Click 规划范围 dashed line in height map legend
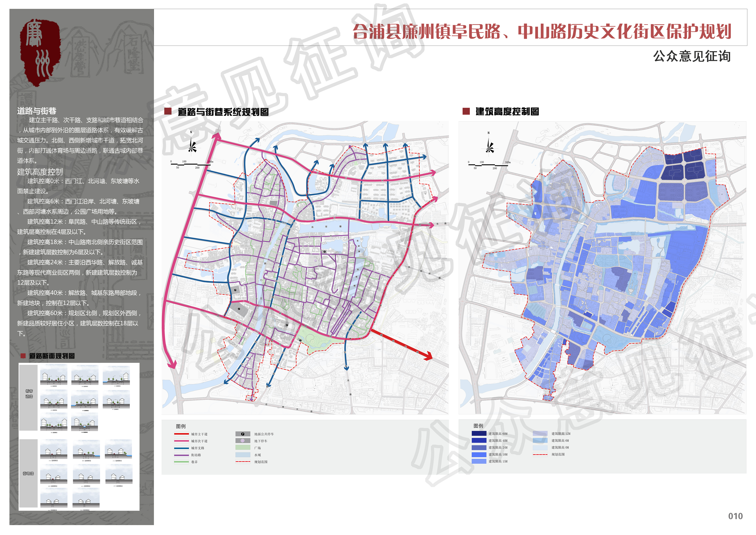The height and width of the screenshot is (535, 756). pos(540,455)
